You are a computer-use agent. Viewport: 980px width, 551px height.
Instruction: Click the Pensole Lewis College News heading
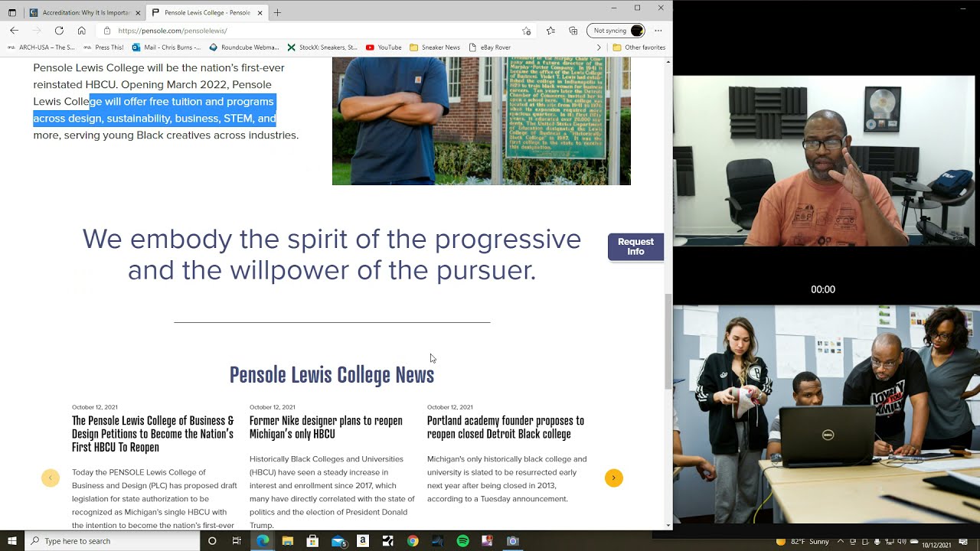[332, 375]
